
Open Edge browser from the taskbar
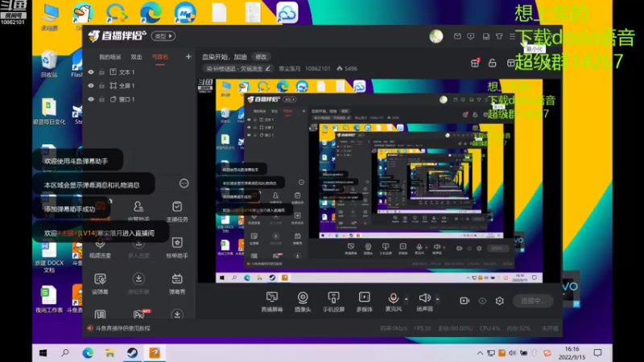88,353
